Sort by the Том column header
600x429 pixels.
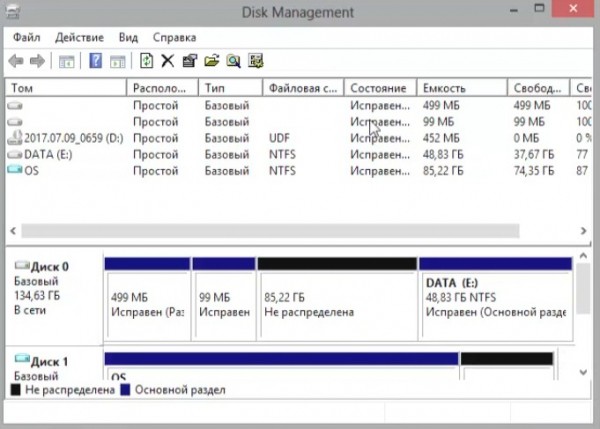[66, 88]
